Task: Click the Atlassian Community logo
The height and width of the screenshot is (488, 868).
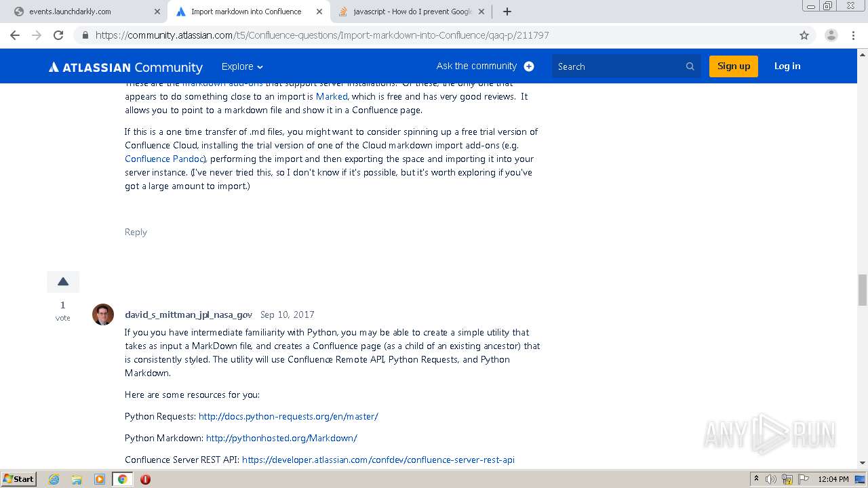Action: point(125,67)
